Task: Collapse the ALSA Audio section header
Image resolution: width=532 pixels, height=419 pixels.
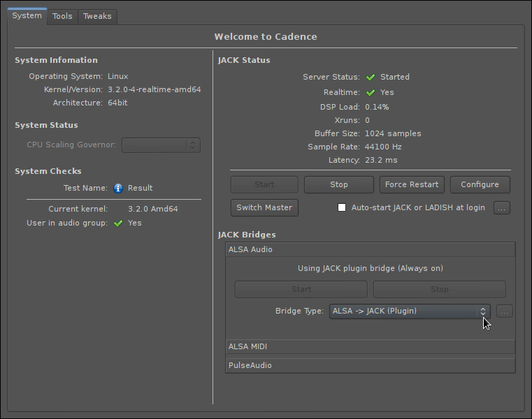Action: click(370, 249)
